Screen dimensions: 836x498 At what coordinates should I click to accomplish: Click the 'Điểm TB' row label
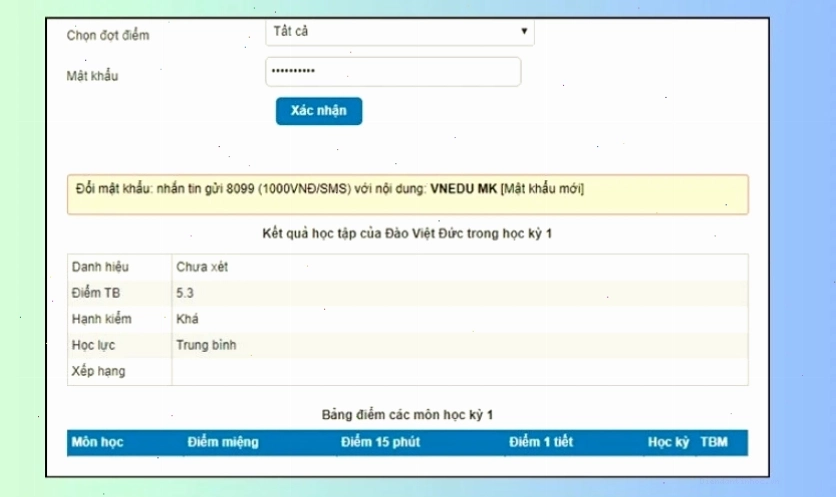[x=96, y=293]
